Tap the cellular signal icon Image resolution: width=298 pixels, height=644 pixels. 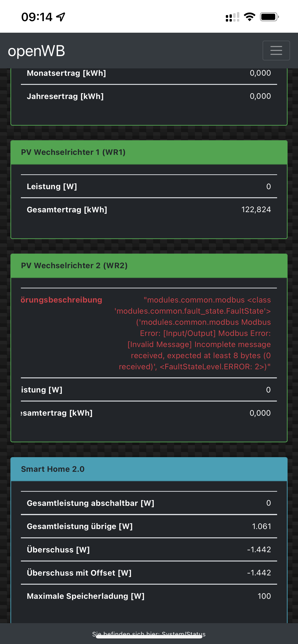point(232,17)
